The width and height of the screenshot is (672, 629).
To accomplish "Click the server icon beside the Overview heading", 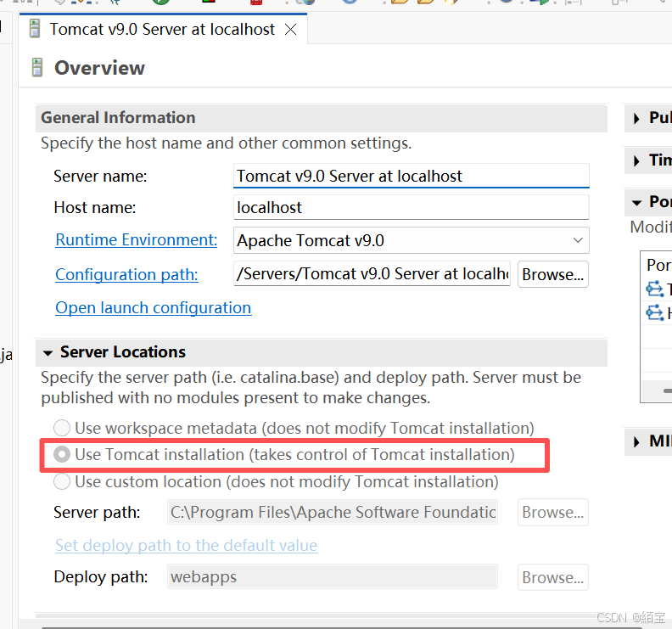I will pos(37,67).
